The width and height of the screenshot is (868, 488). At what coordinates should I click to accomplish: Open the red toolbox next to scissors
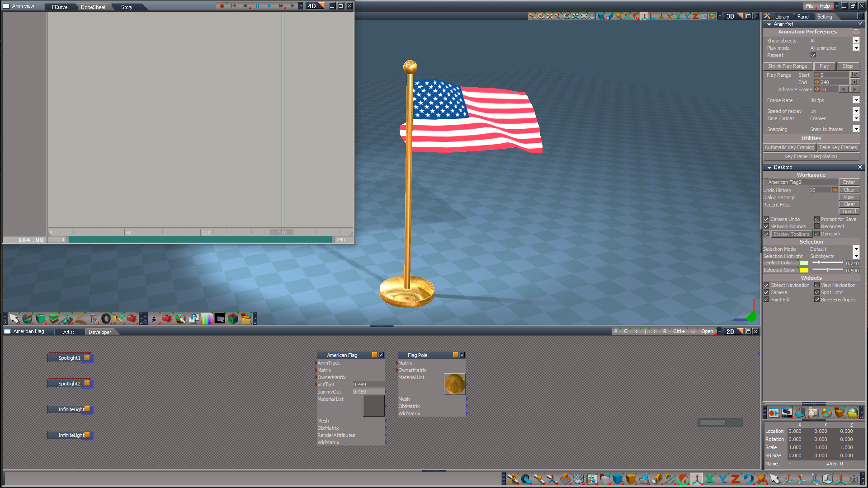point(167,319)
